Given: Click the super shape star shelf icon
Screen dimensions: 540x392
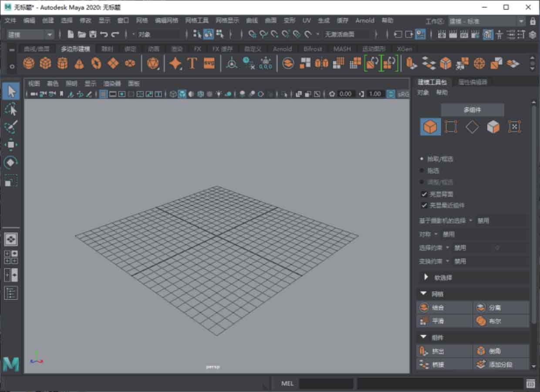Looking at the screenshot, I should (175, 64).
